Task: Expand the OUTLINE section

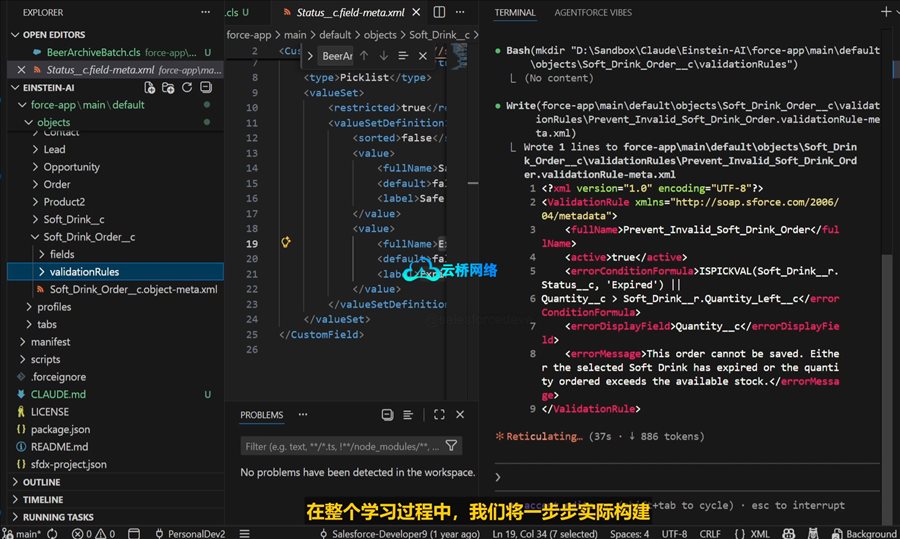Action: (x=41, y=482)
